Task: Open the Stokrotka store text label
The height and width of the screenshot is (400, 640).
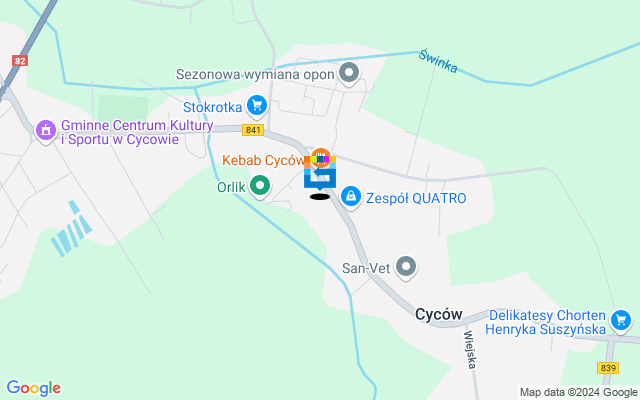Action: tap(213, 107)
